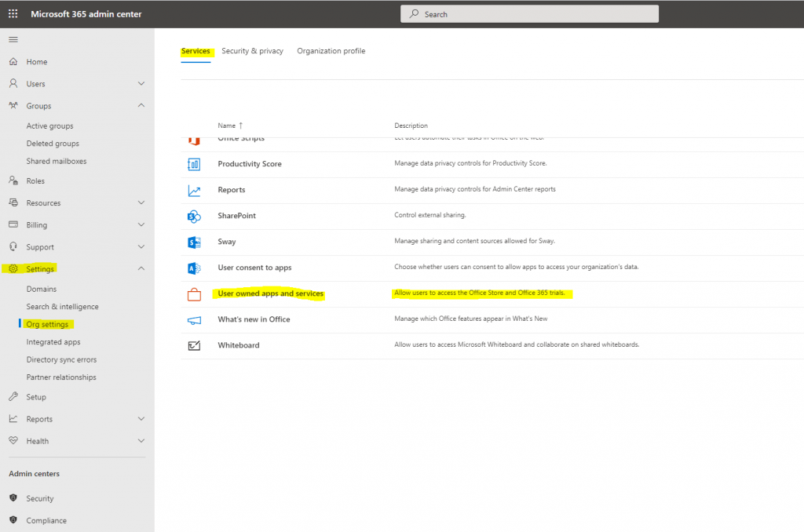This screenshot has height=532, width=804.
Task: Open Partner relationships
Action: [x=61, y=377]
